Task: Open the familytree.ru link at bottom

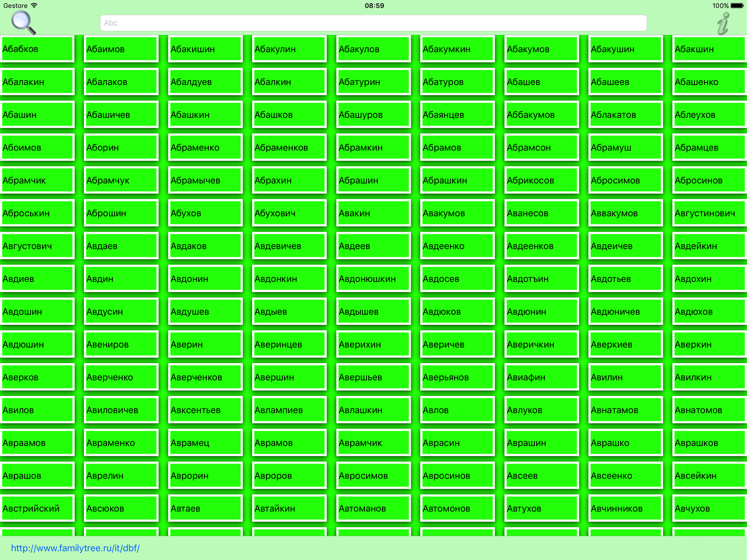Action: point(75,548)
